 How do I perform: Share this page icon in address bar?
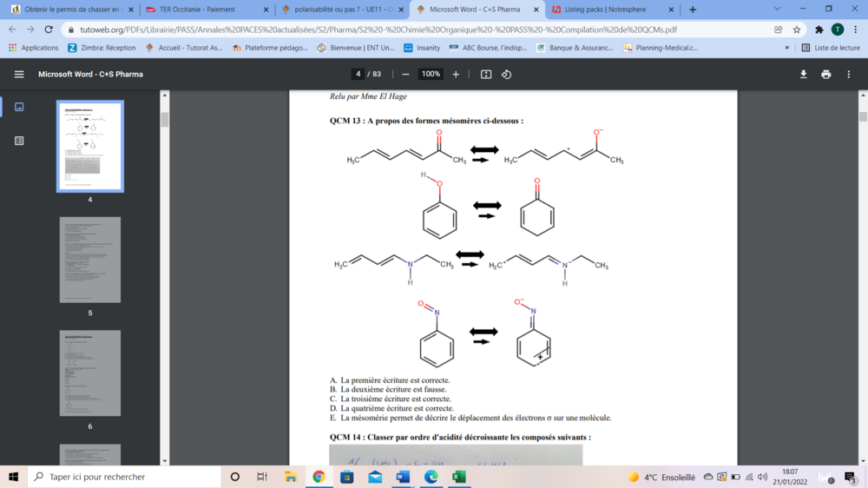point(779,30)
